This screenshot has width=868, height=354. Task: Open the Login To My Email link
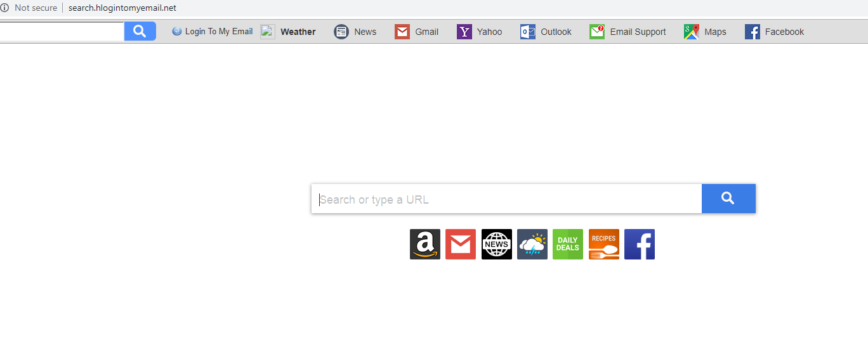coord(213,31)
